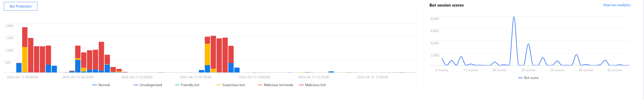Click the 2026-04-13 10:00:00 axis label

point(255,77)
